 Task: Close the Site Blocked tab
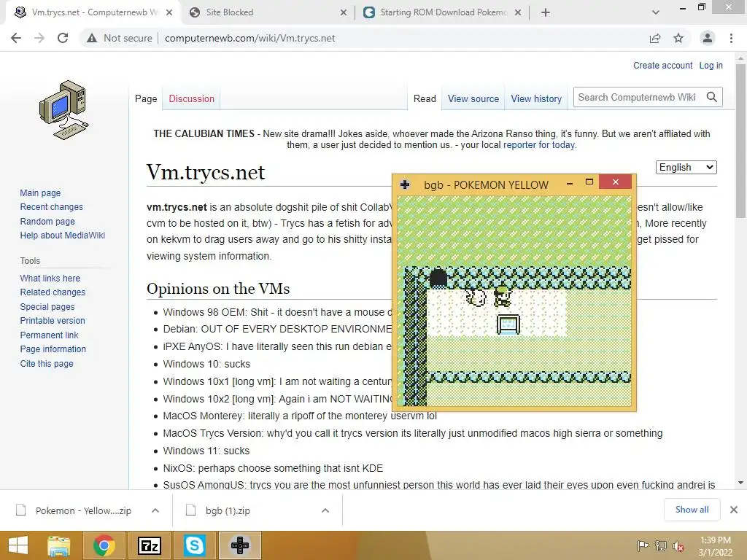pos(344,12)
